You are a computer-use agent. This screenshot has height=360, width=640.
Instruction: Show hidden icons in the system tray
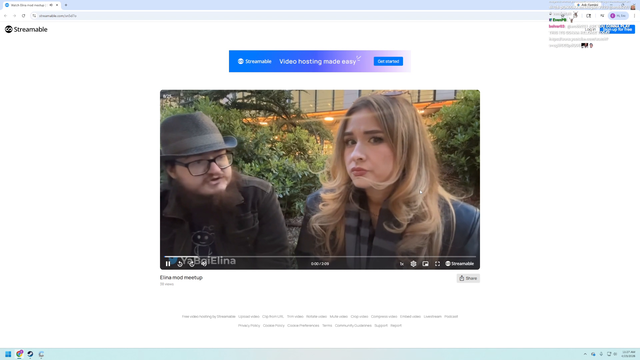585,354
